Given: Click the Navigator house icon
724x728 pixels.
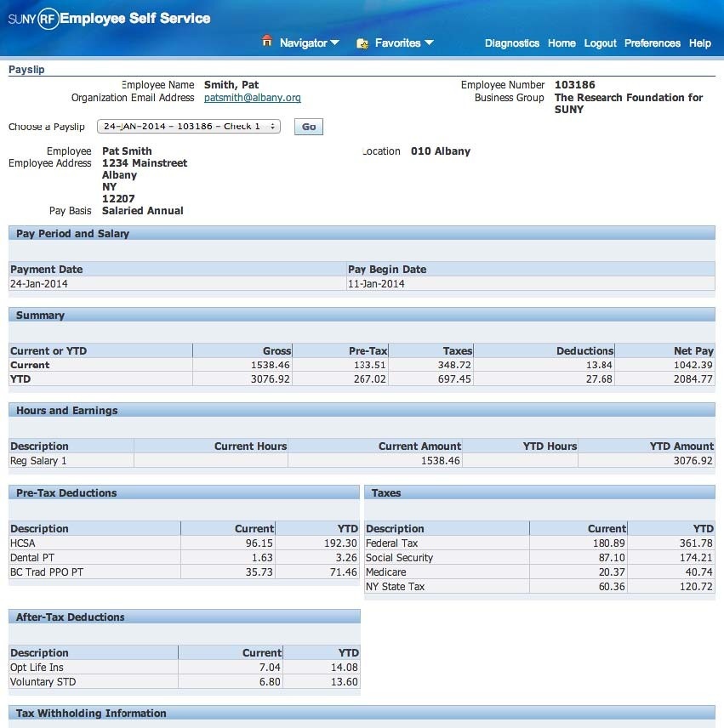Looking at the screenshot, I should [267, 42].
